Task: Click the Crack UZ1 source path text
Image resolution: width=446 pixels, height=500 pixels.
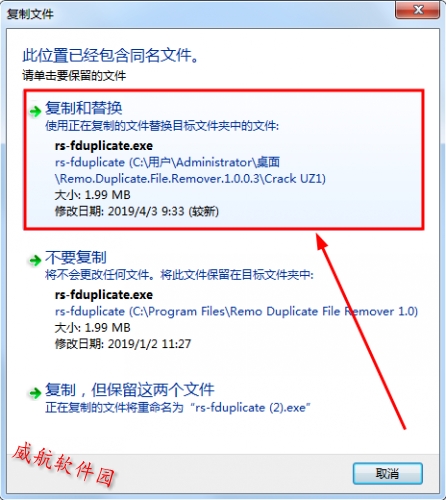Action: (x=190, y=171)
